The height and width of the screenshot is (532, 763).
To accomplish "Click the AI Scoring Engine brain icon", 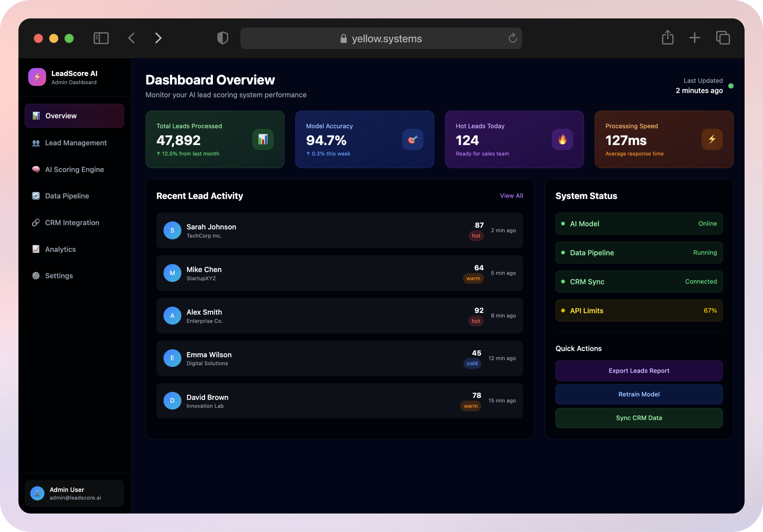I will [36, 169].
